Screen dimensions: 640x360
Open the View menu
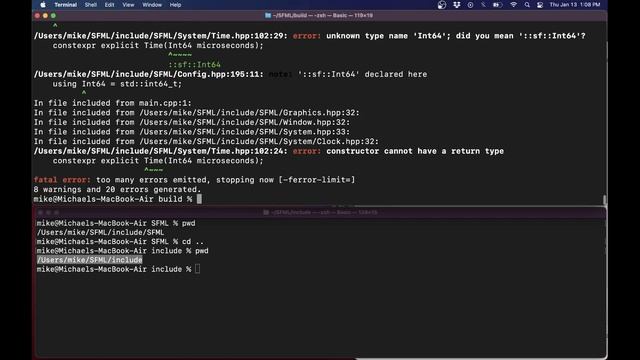[x=128, y=5]
